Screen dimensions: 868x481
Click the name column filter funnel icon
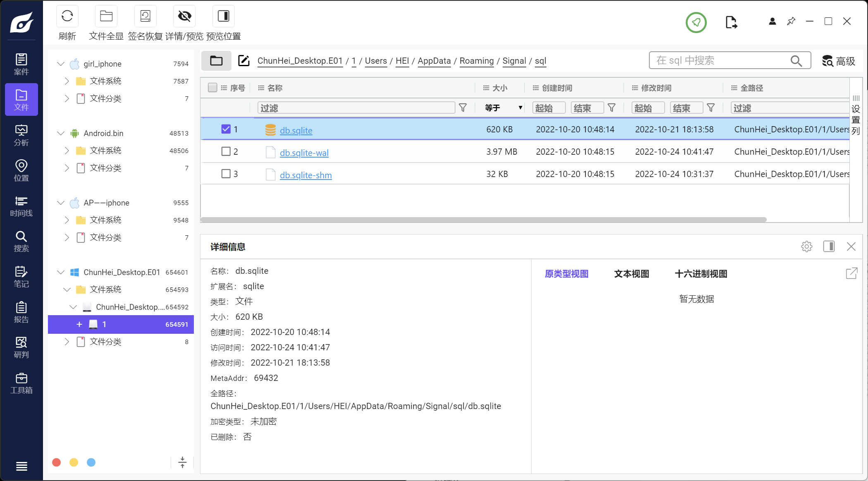click(463, 108)
